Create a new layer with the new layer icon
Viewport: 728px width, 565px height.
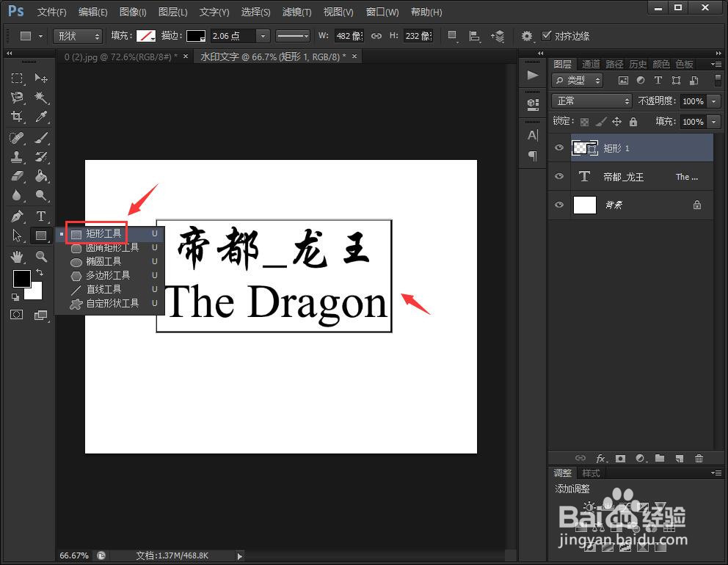pos(680,458)
